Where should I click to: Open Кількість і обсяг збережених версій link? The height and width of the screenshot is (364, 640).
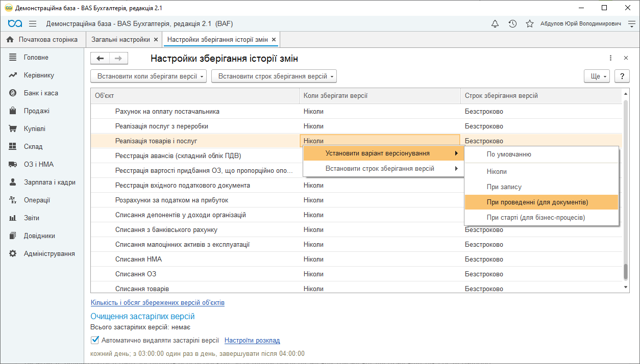(158, 303)
